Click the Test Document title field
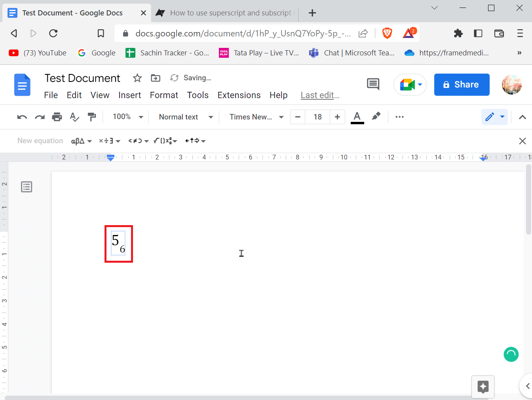 (x=82, y=78)
